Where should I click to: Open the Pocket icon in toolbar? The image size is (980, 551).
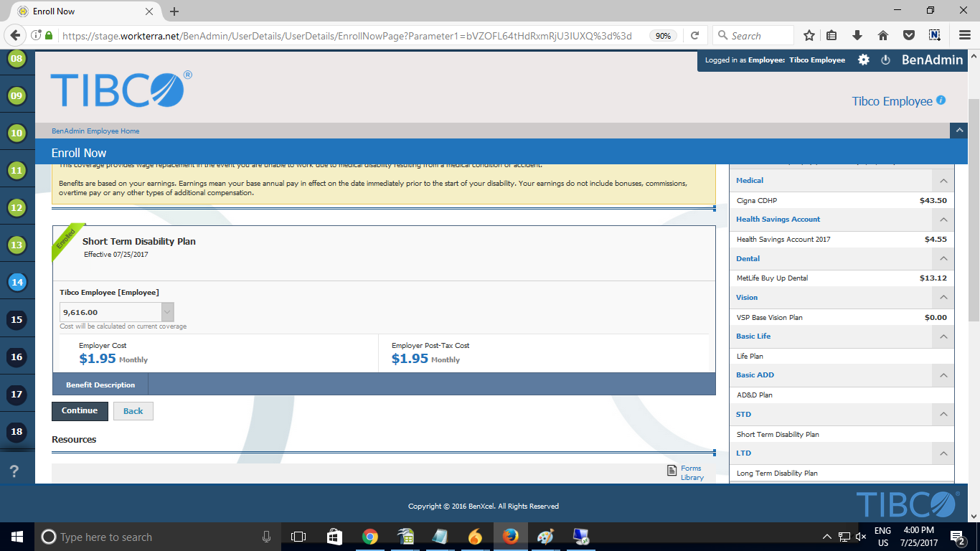pos(908,35)
